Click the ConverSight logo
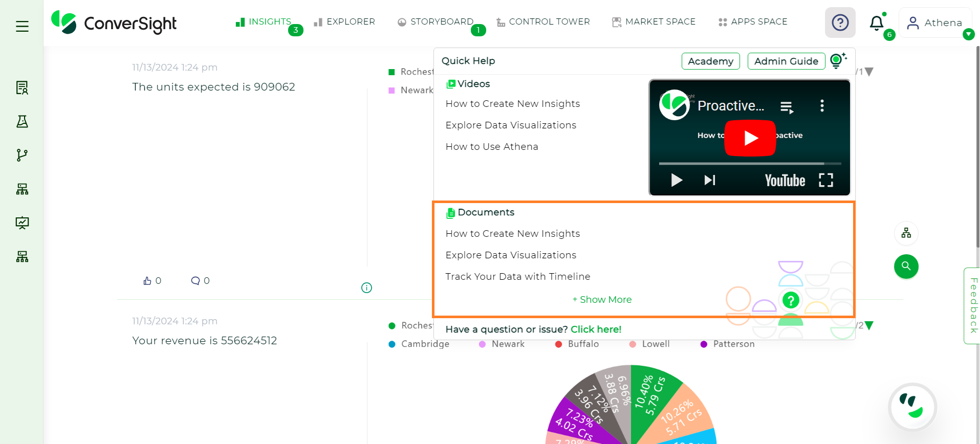 (x=114, y=23)
